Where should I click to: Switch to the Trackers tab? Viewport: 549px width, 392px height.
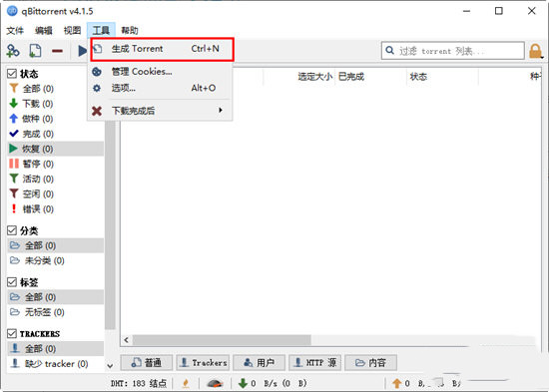(x=203, y=363)
